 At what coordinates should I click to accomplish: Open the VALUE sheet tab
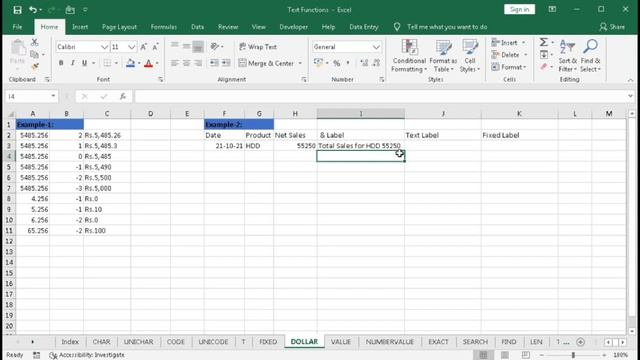[x=341, y=342]
